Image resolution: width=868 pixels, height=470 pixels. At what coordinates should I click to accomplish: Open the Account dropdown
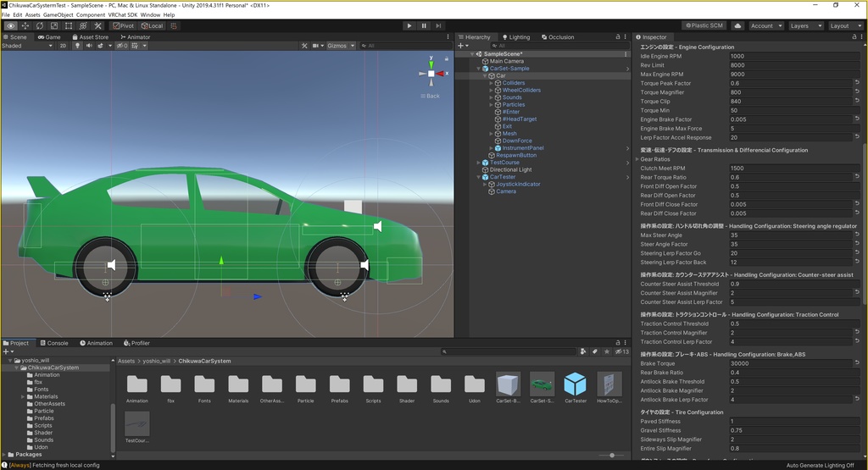[x=766, y=25]
